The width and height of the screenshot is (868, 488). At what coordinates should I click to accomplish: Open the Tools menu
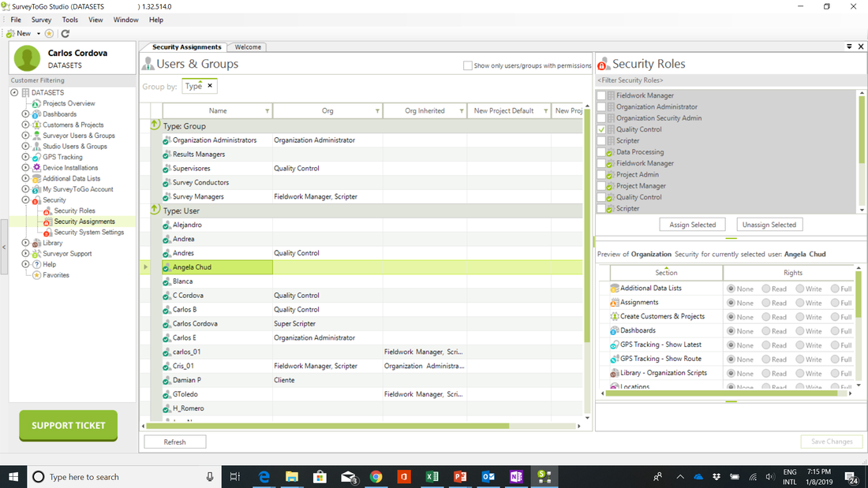tap(69, 20)
